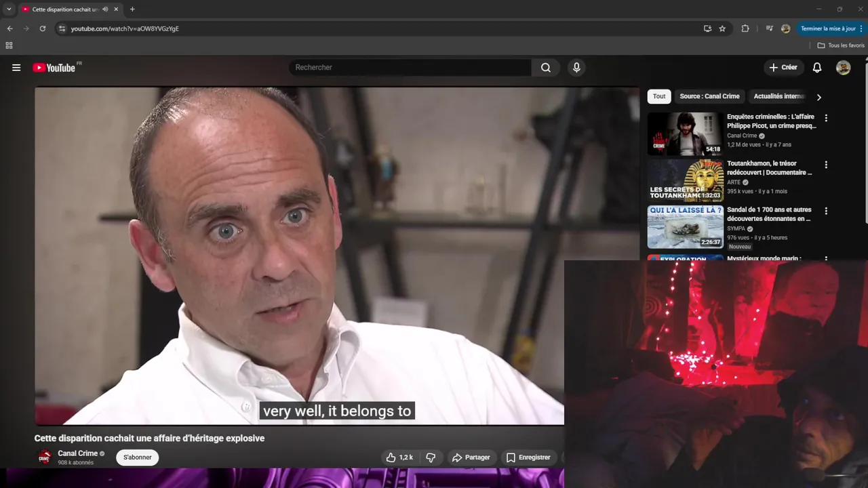Click browser forward arrow
This screenshot has width=868, height=488.
[26, 28]
